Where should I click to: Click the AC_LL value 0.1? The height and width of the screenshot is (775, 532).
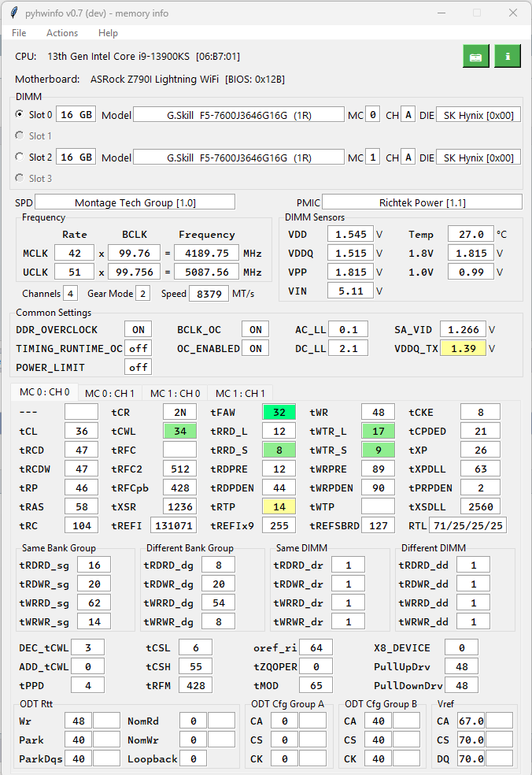coord(349,330)
